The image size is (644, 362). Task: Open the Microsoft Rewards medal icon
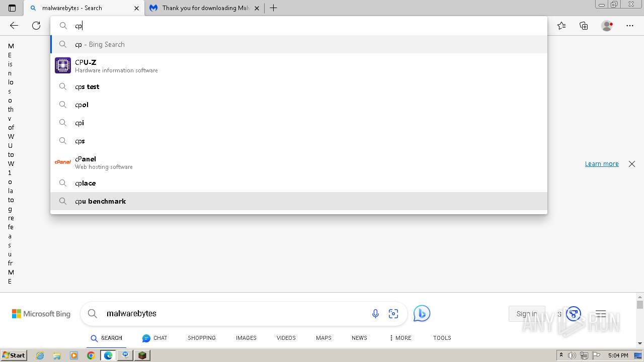(574, 314)
